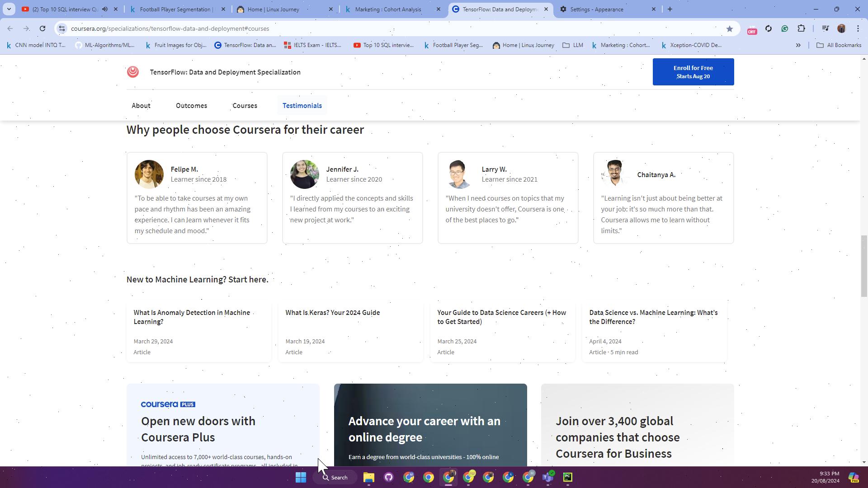Open Fruit Images for Obj bookmark

175,45
